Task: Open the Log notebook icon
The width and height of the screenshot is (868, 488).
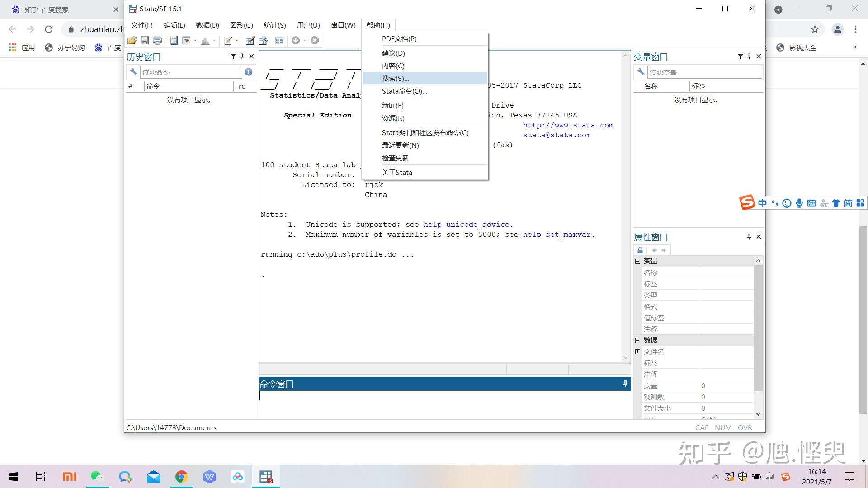Action: coord(173,41)
